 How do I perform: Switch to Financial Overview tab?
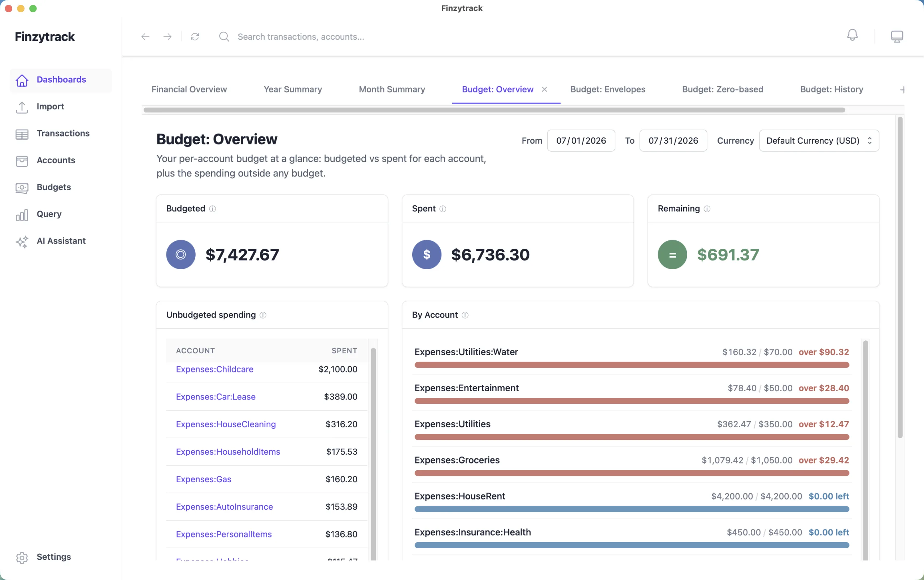coord(189,89)
